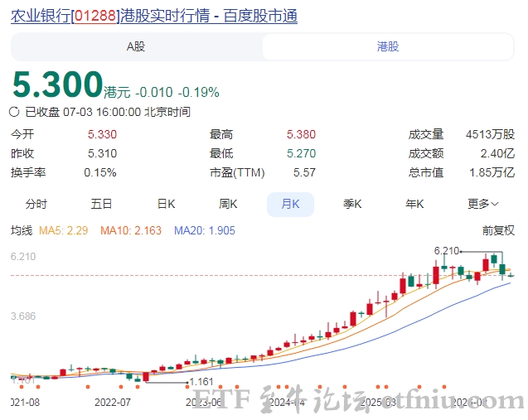Image resolution: width=528 pixels, height=420 pixels.
Task: Select the 日K chart tab
Action: 166,204
